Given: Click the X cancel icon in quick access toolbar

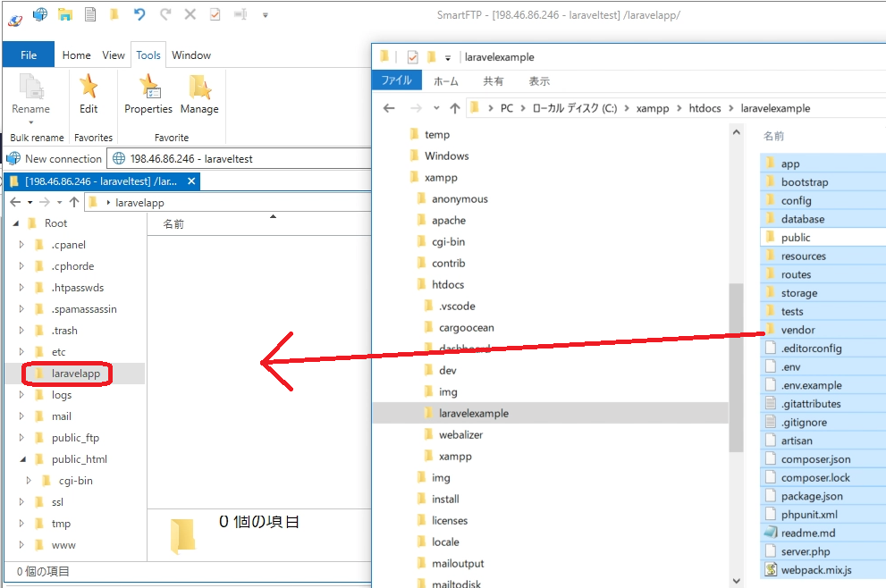Looking at the screenshot, I should (x=190, y=14).
